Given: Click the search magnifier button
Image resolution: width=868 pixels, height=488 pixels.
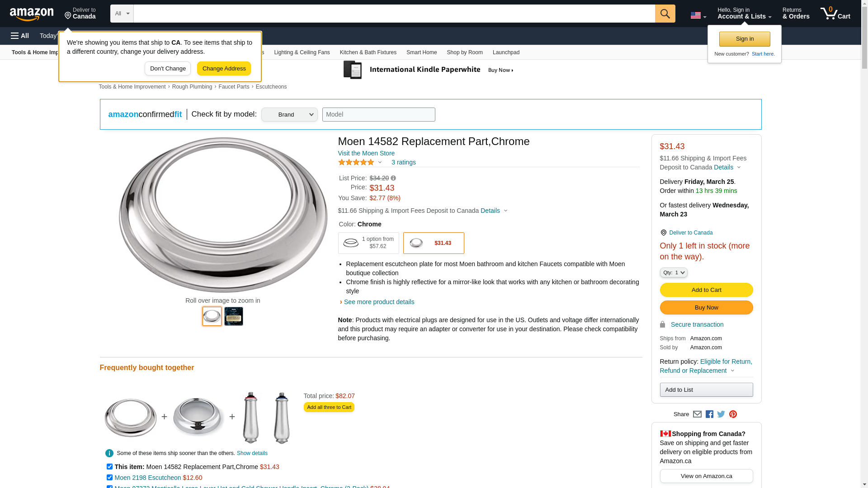Looking at the screenshot, I should point(665,14).
